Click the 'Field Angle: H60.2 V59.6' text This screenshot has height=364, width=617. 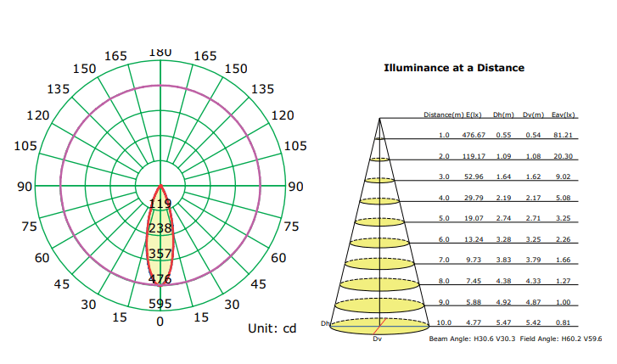tap(561, 339)
